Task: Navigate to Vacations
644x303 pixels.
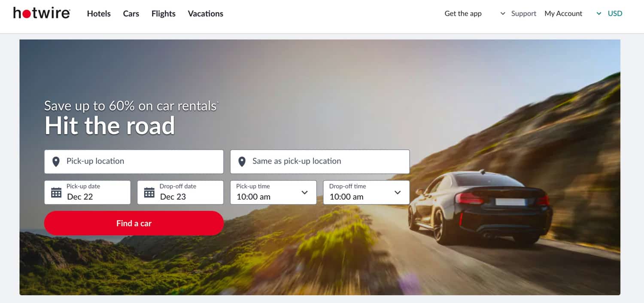Action: click(x=206, y=13)
